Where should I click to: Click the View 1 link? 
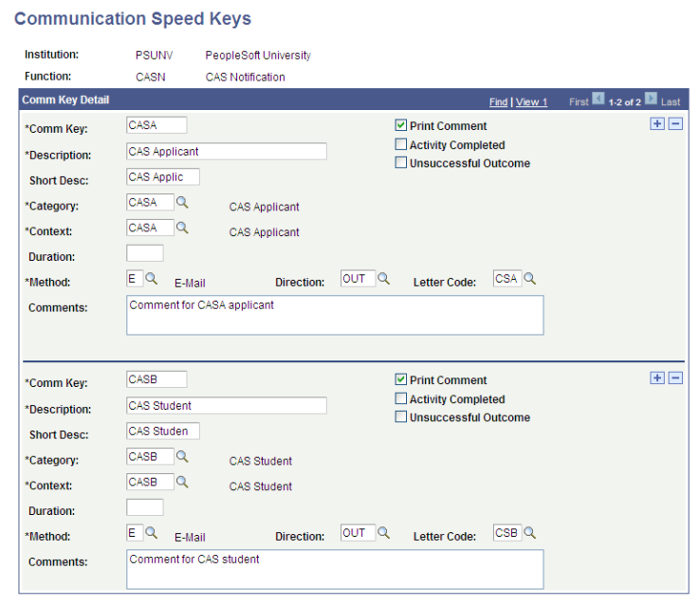point(531,102)
